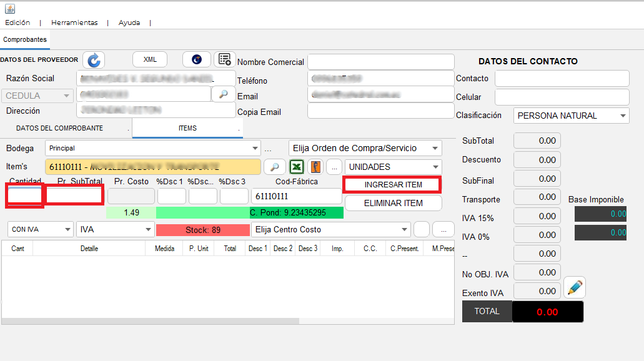The image size is (644, 361).
Task: Click the pencil edit icon near Exento IVA
Action: click(x=575, y=287)
